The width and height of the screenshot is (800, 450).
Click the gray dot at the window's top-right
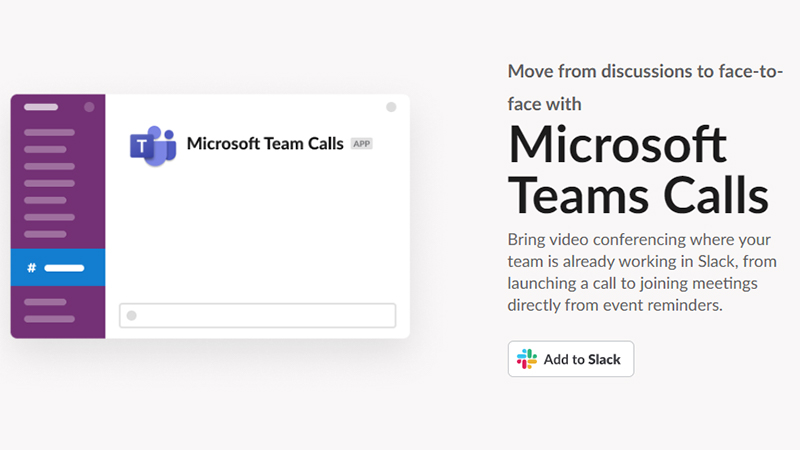point(391,107)
